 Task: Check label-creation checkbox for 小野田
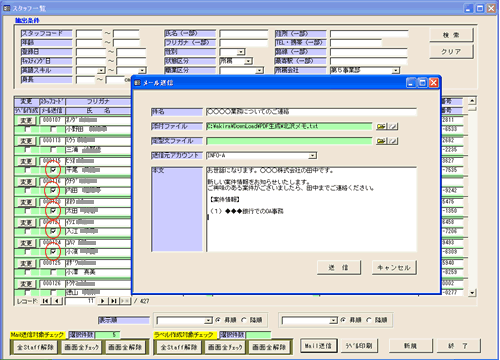click(27, 129)
